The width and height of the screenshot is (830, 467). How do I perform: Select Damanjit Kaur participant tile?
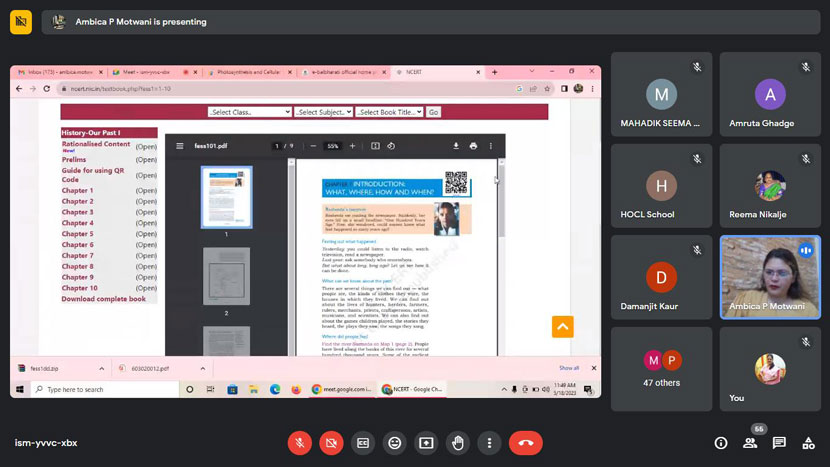pyautogui.click(x=662, y=277)
